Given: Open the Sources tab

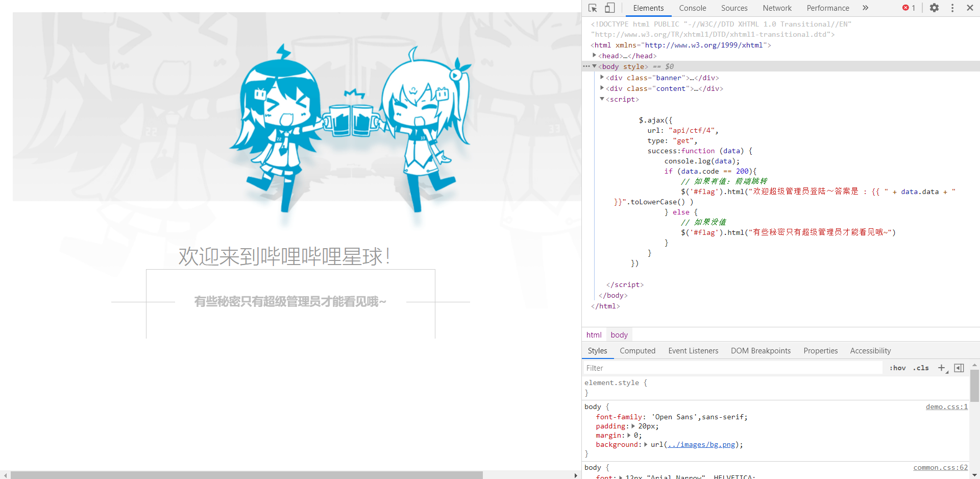Looking at the screenshot, I should coord(734,8).
